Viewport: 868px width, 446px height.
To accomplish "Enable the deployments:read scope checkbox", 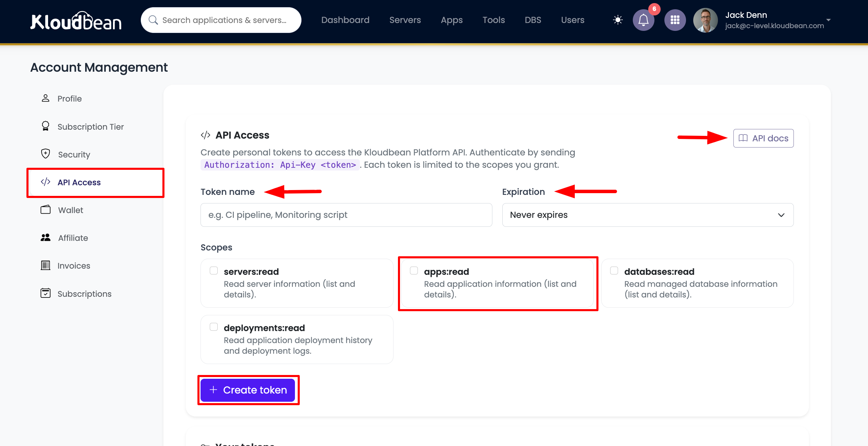I will click(214, 327).
